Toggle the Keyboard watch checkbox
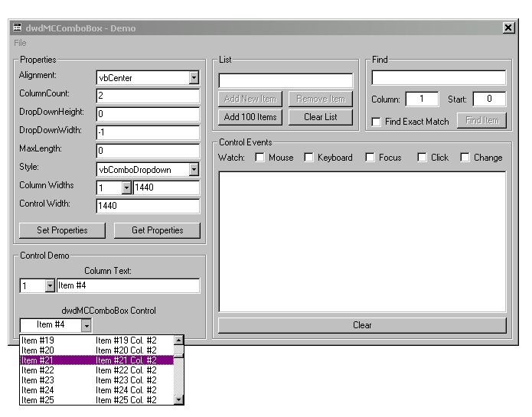 tap(308, 158)
